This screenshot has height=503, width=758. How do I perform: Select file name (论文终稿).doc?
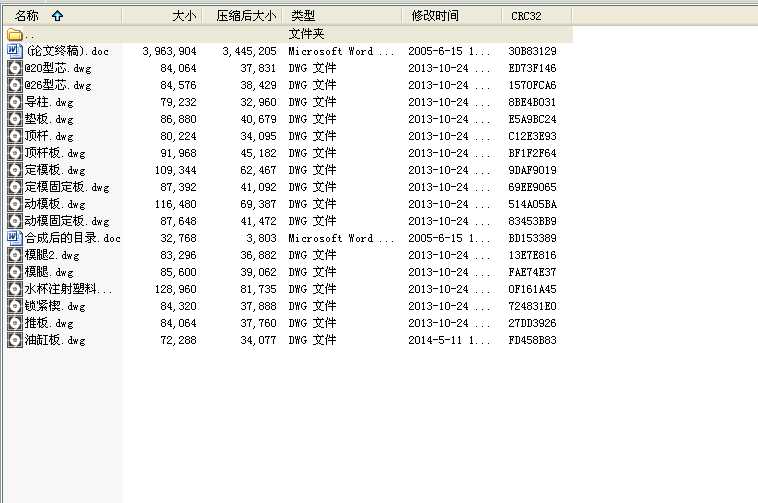(x=67, y=51)
